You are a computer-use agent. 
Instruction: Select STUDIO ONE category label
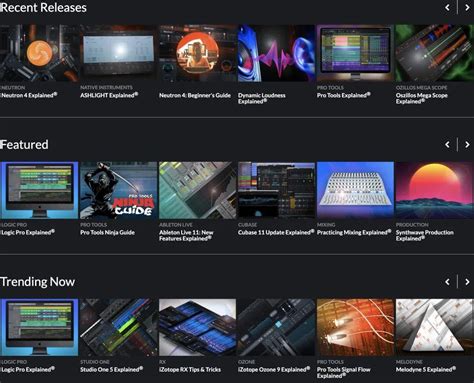coord(95,362)
